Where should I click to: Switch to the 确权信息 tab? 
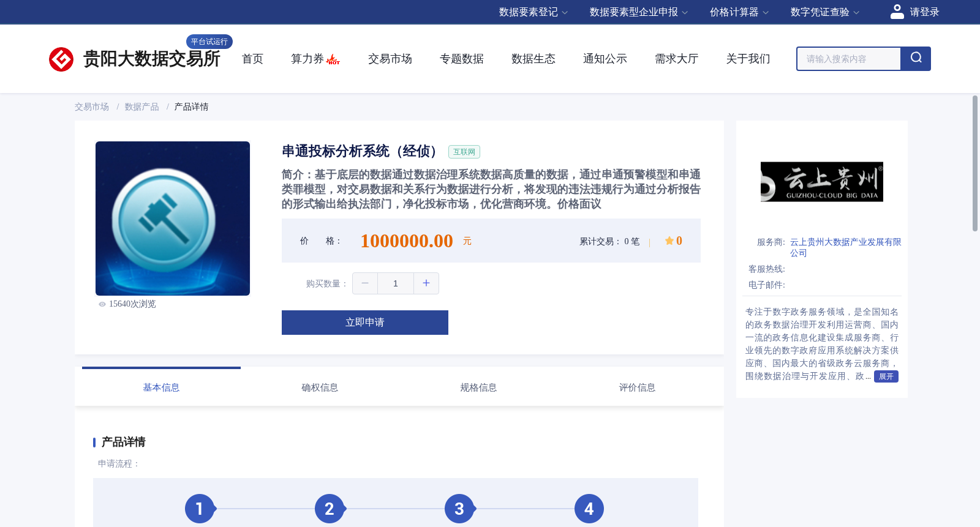point(320,387)
